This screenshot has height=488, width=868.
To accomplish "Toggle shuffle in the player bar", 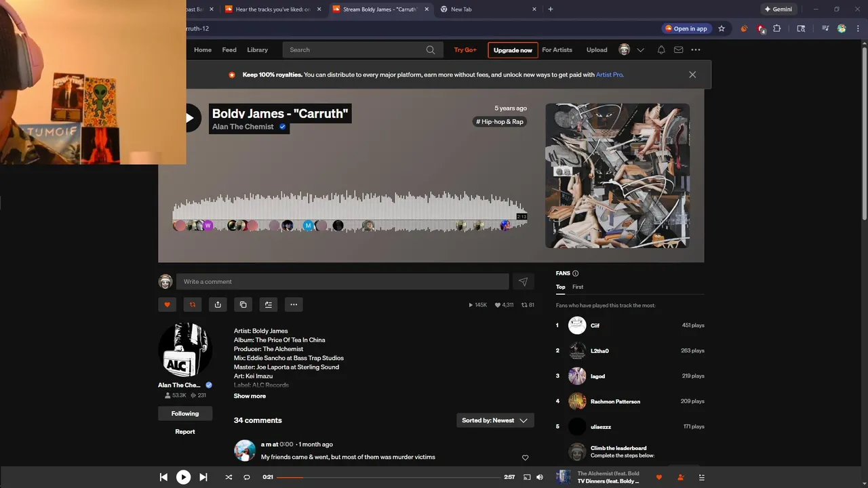I will (x=229, y=477).
